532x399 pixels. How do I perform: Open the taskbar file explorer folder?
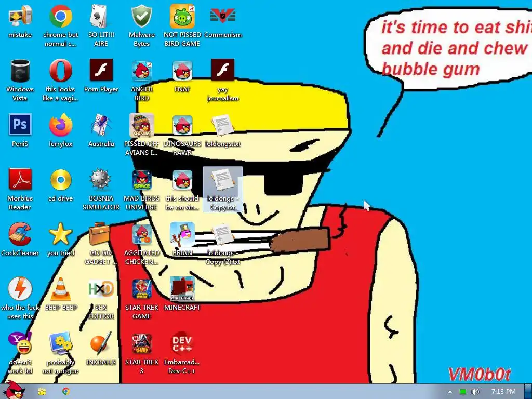[42, 392]
